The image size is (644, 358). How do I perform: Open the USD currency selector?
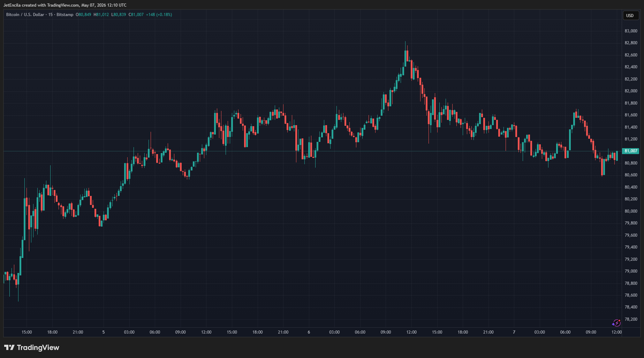coord(630,15)
